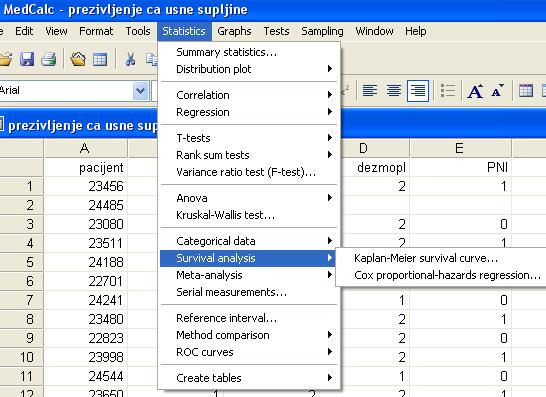
Task: Click the pacijent variable header cell
Action: point(85,168)
